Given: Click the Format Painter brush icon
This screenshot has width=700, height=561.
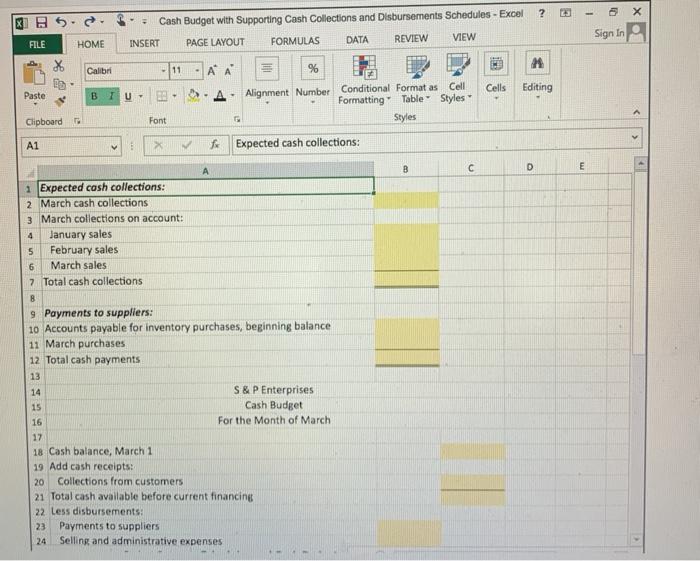Looking at the screenshot, I should 60,101.
